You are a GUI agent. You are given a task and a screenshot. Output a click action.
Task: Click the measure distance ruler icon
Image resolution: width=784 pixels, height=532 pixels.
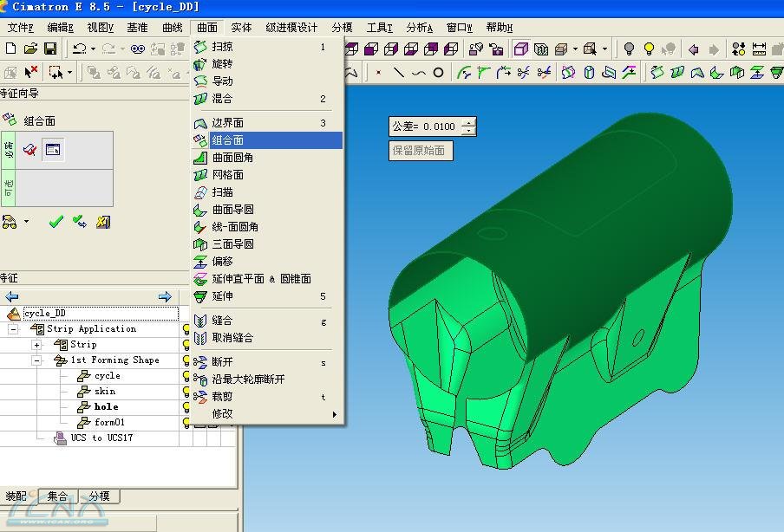pos(759,49)
